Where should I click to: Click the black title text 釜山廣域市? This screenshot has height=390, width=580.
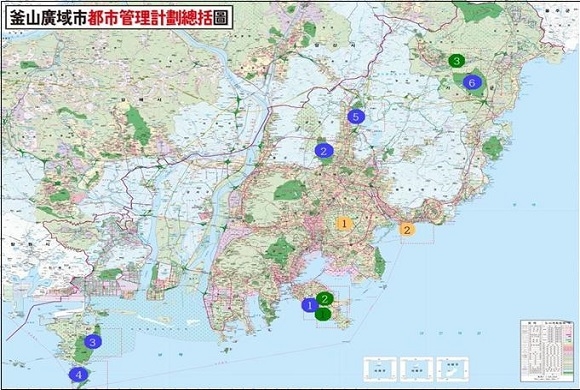point(48,17)
